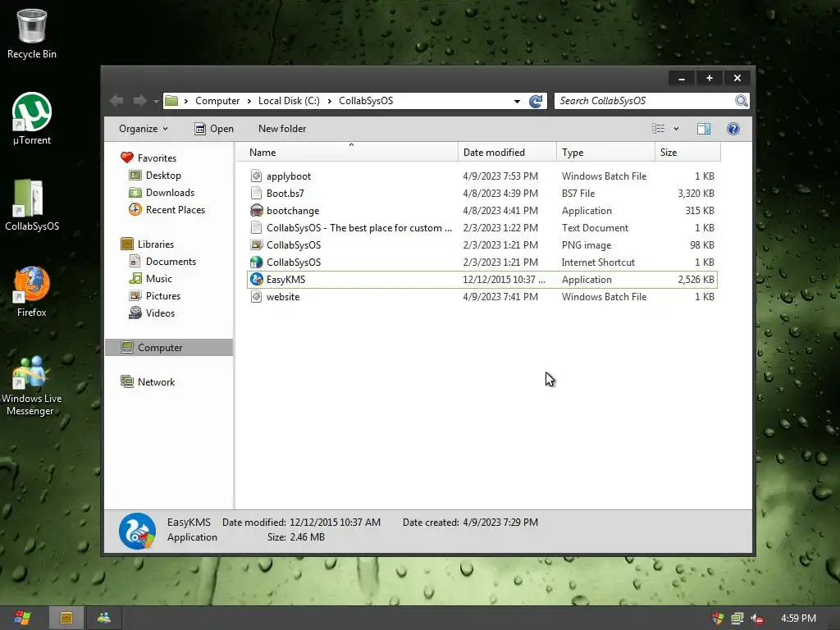Click the Help question mark icon
The height and width of the screenshot is (630, 840).
coord(733,129)
